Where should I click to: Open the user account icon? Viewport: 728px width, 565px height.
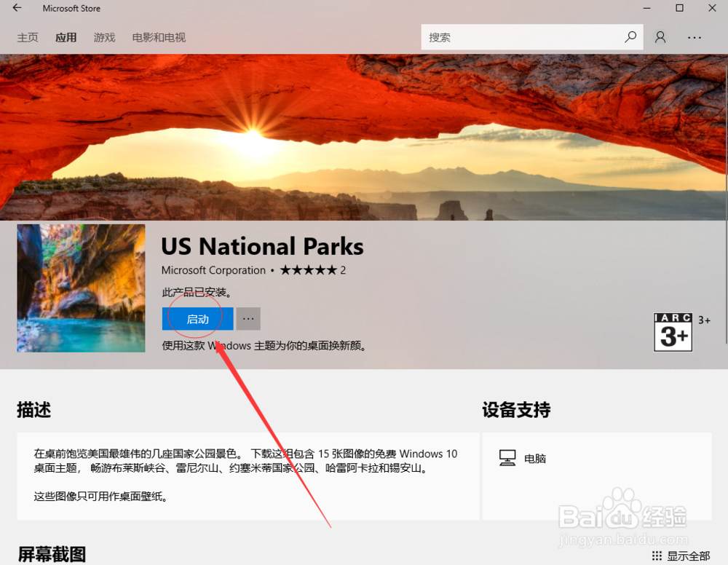click(x=660, y=37)
